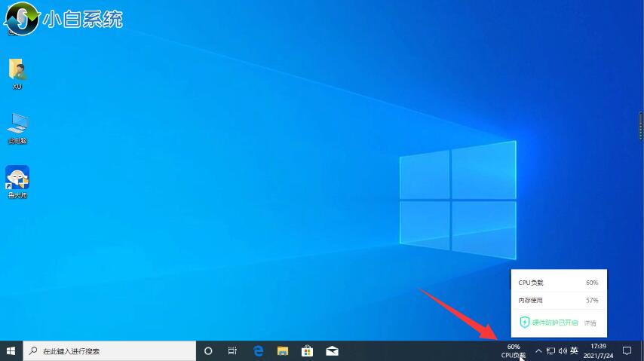This screenshot has width=644, height=361.
Task: Open File Explorer from the taskbar
Action: pyautogui.click(x=283, y=351)
